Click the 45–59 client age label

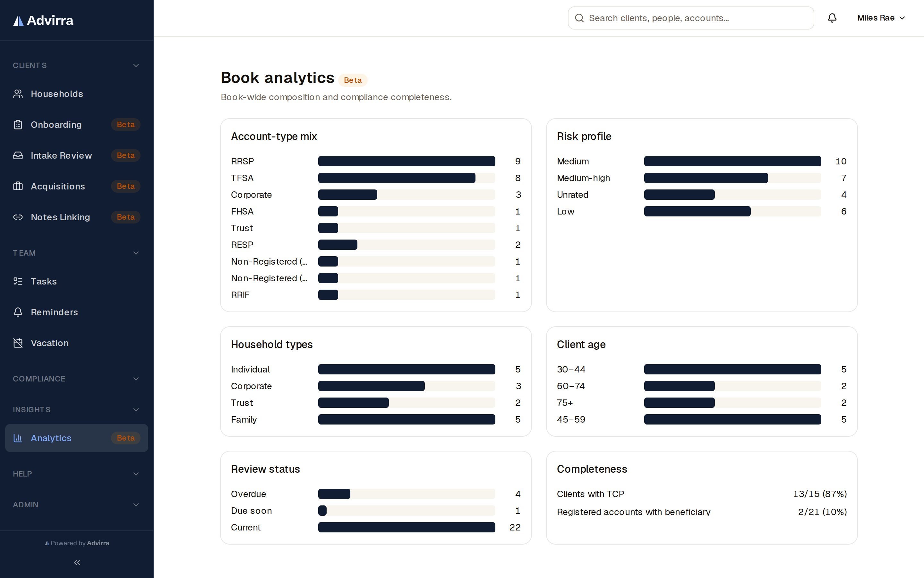coord(571,419)
